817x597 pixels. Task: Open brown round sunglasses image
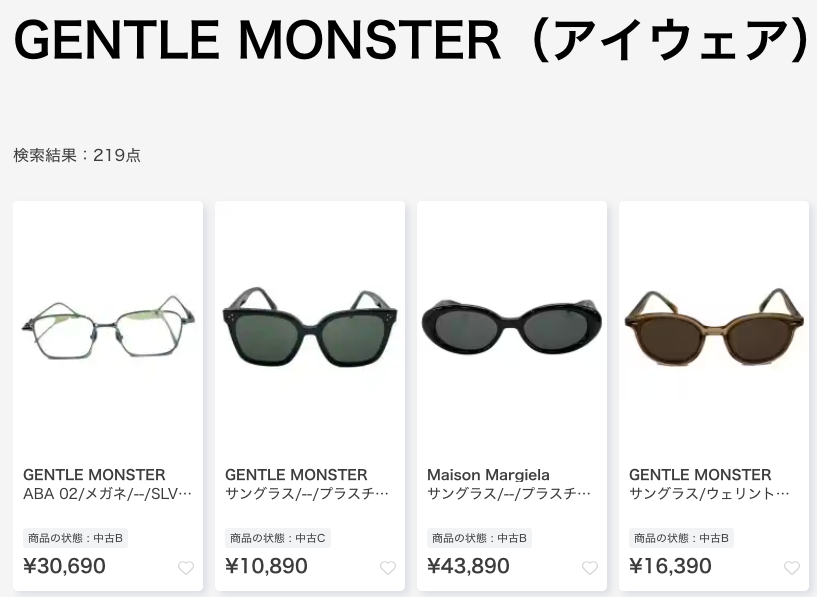pos(714,327)
